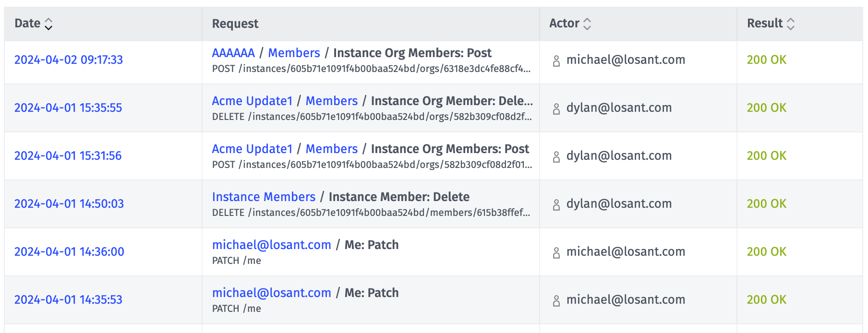Click 'PATCH /me' in the 14:36:00 row
868x333 pixels.
tap(237, 261)
